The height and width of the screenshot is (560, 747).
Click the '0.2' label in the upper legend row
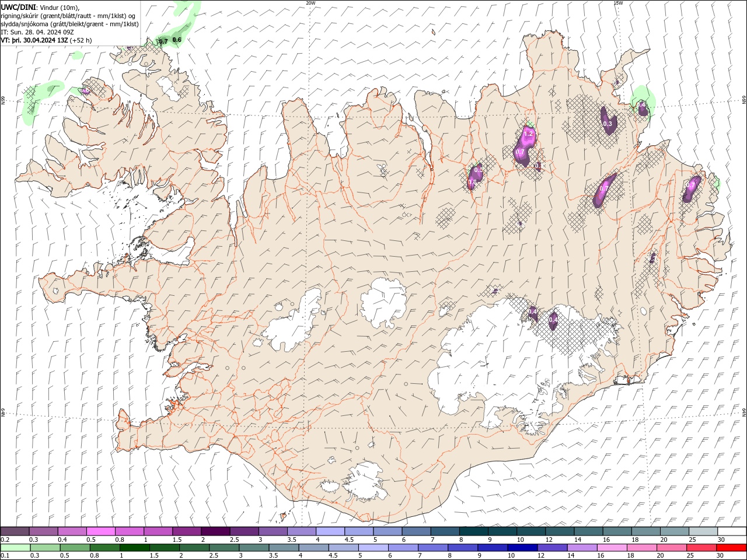click(5, 540)
